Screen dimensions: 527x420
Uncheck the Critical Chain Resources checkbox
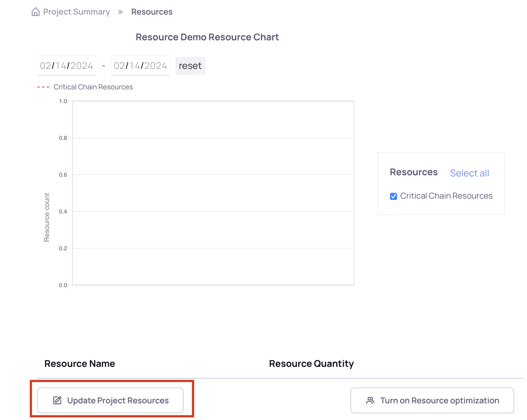pos(393,196)
